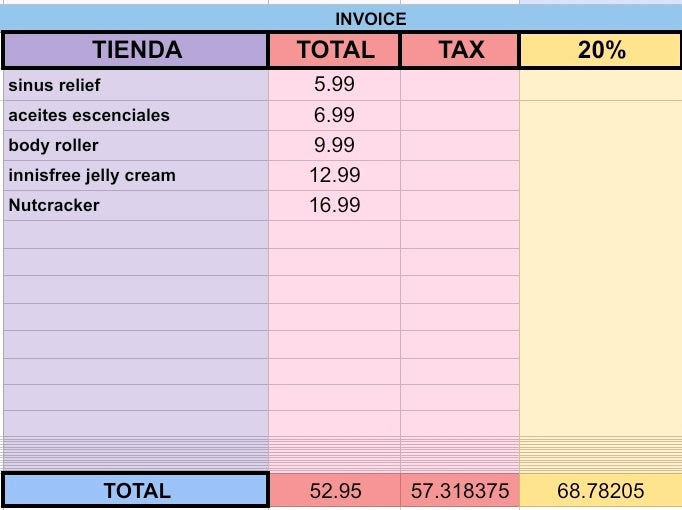This screenshot has width=682, height=510.
Task: Click the 57.318375 tax total cell
Action: 460,490
